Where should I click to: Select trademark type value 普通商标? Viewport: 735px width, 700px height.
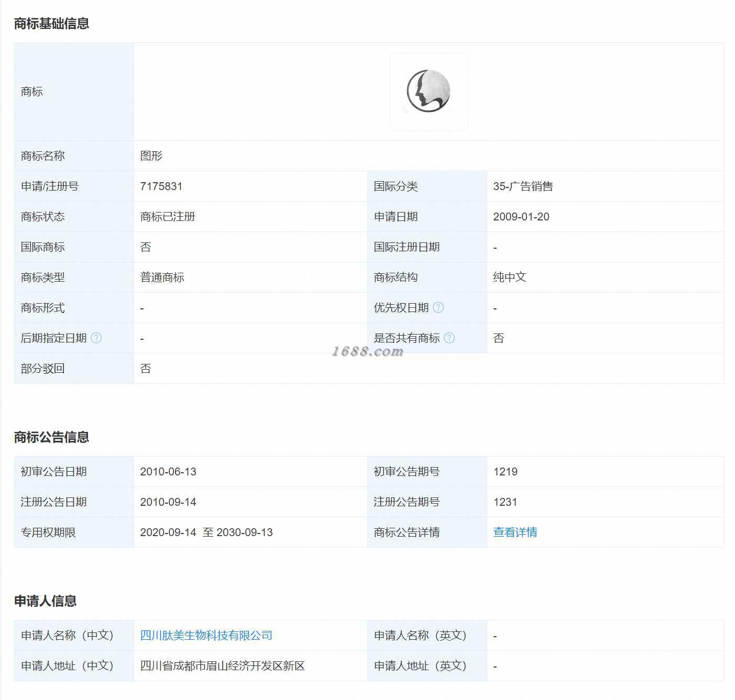click(x=162, y=277)
